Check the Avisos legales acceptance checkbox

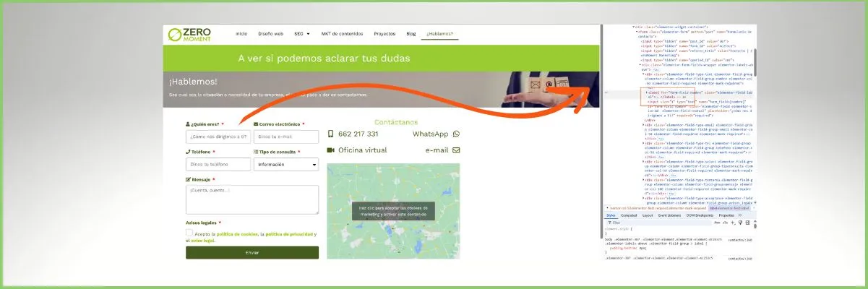pyautogui.click(x=189, y=234)
